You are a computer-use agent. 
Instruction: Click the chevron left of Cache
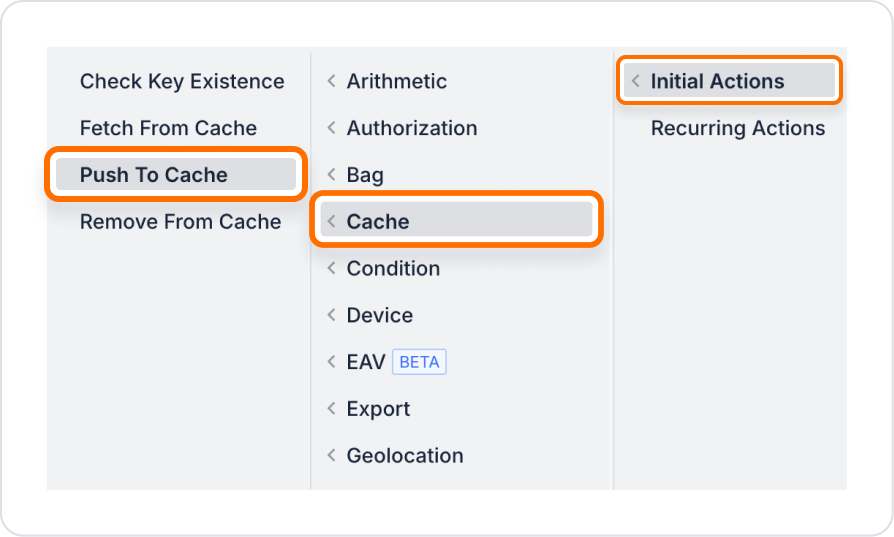pyautogui.click(x=331, y=221)
